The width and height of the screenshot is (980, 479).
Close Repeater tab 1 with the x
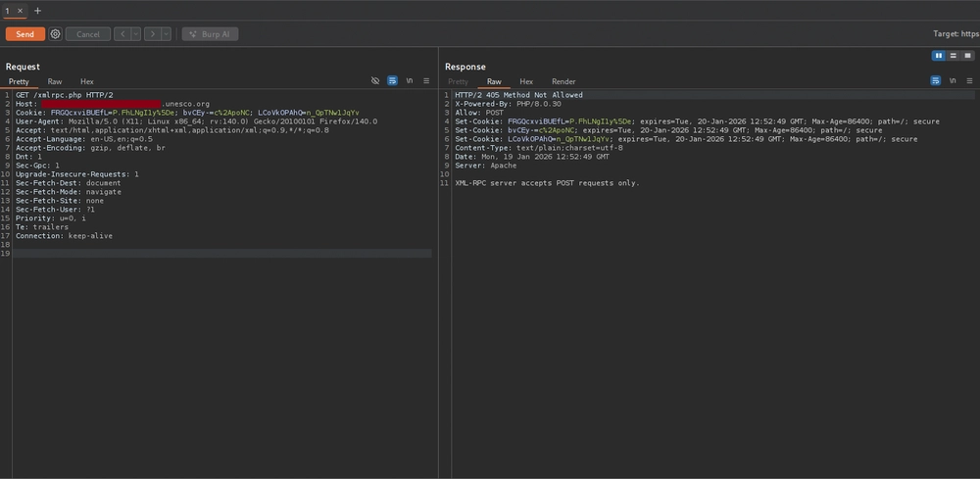(20, 11)
